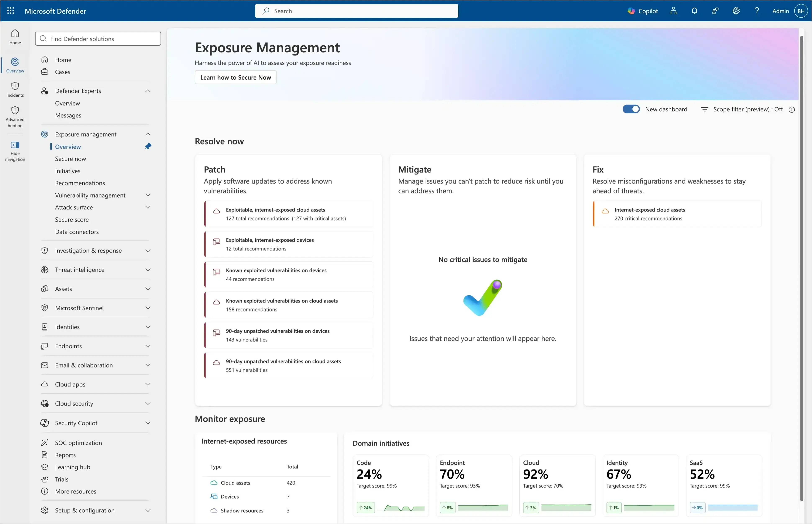Click the Trials icon in sidebar
Screen dimensions: 812x524
pos(45,479)
